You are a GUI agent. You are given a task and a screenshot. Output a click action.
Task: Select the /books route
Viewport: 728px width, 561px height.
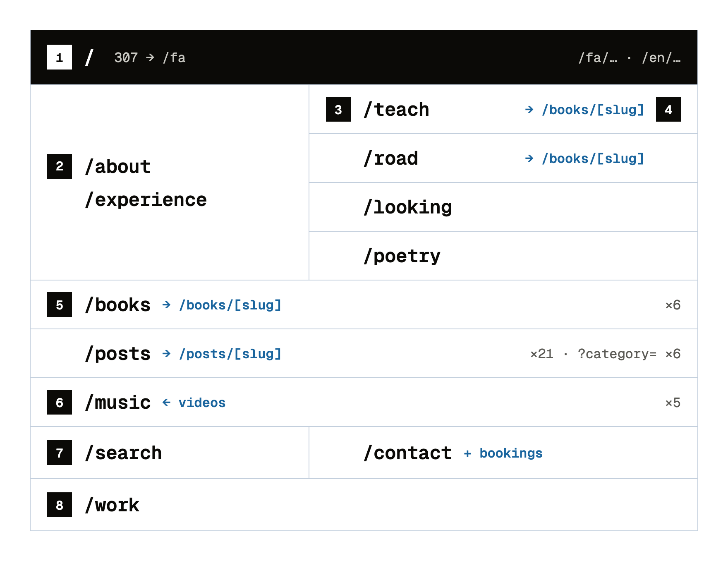pos(118,305)
